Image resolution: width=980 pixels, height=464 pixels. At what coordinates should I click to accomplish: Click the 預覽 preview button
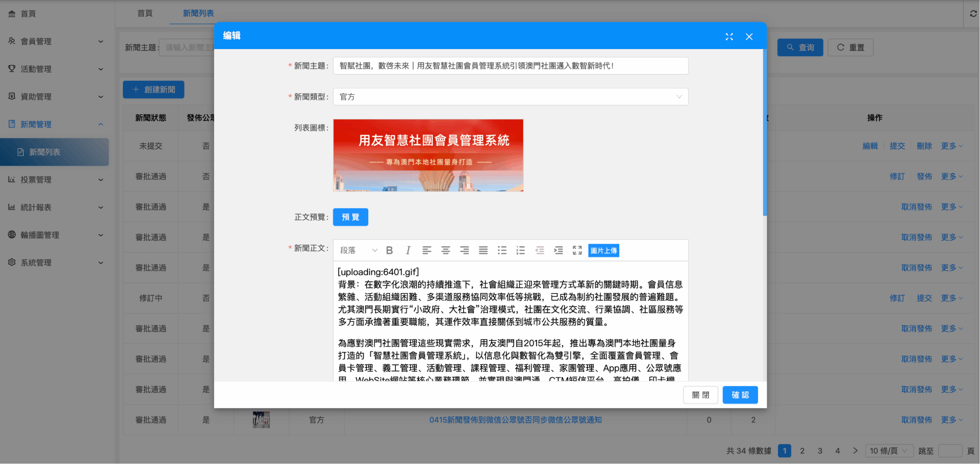(350, 217)
